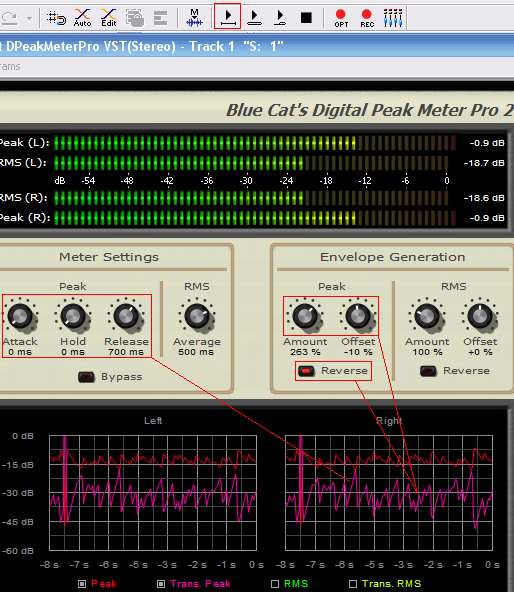Click the Peak Offset value '-10 %'
The width and height of the screenshot is (514, 592).
[x=358, y=352]
